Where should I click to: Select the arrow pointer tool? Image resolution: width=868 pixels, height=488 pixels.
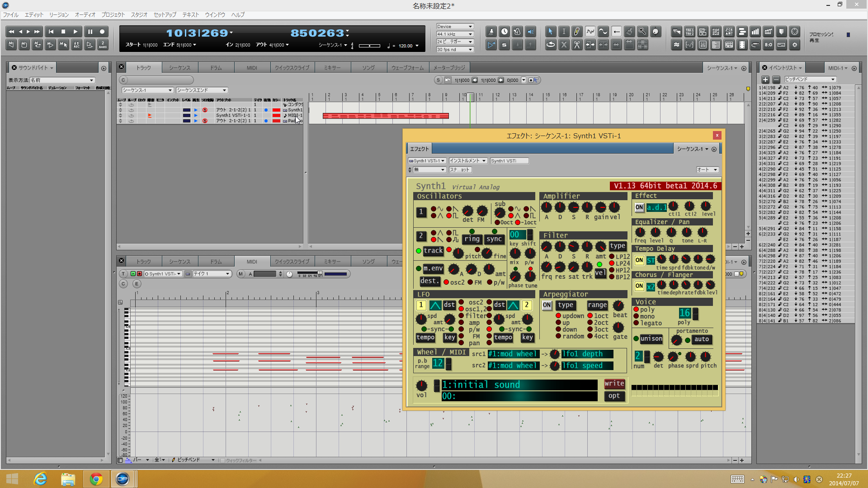pyautogui.click(x=550, y=32)
